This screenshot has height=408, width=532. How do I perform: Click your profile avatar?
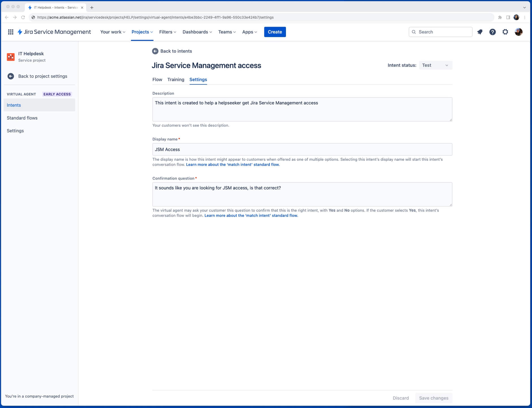click(518, 32)
